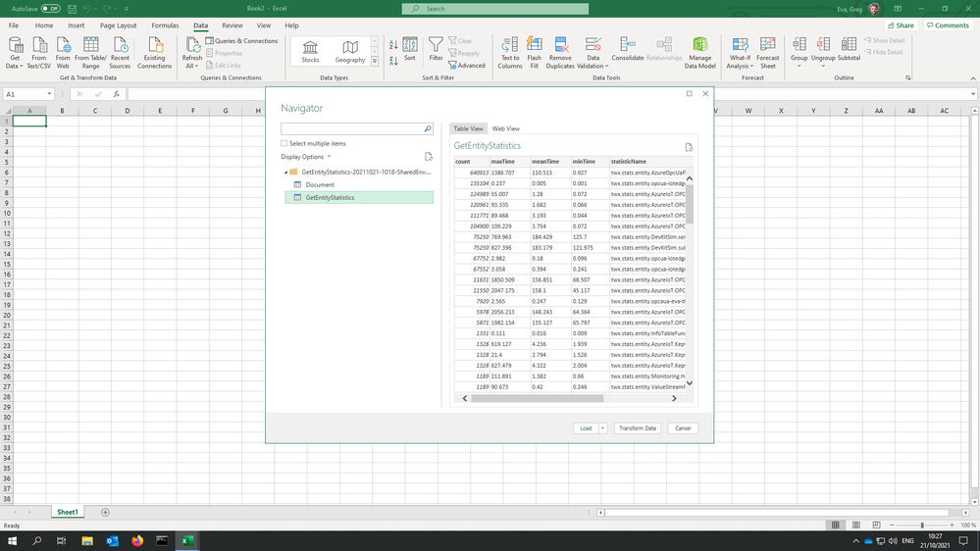
Task: Open Recent Sources
Action: click(x=120, y=53)
